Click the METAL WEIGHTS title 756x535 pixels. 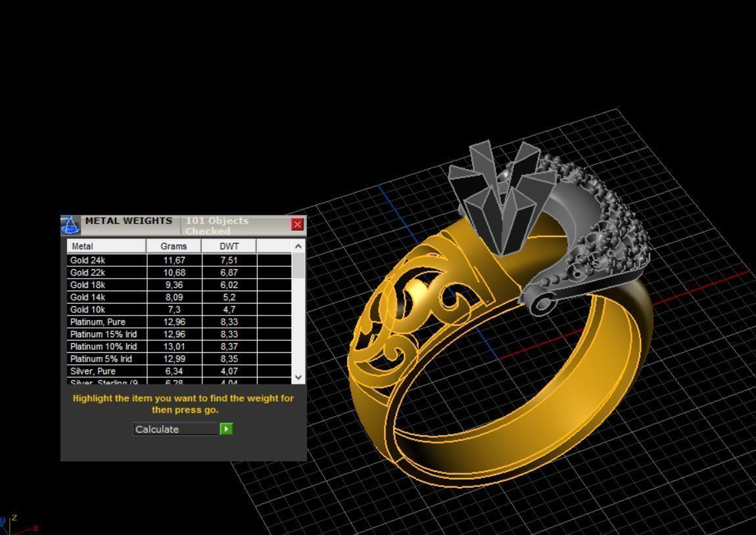point(129,221)
